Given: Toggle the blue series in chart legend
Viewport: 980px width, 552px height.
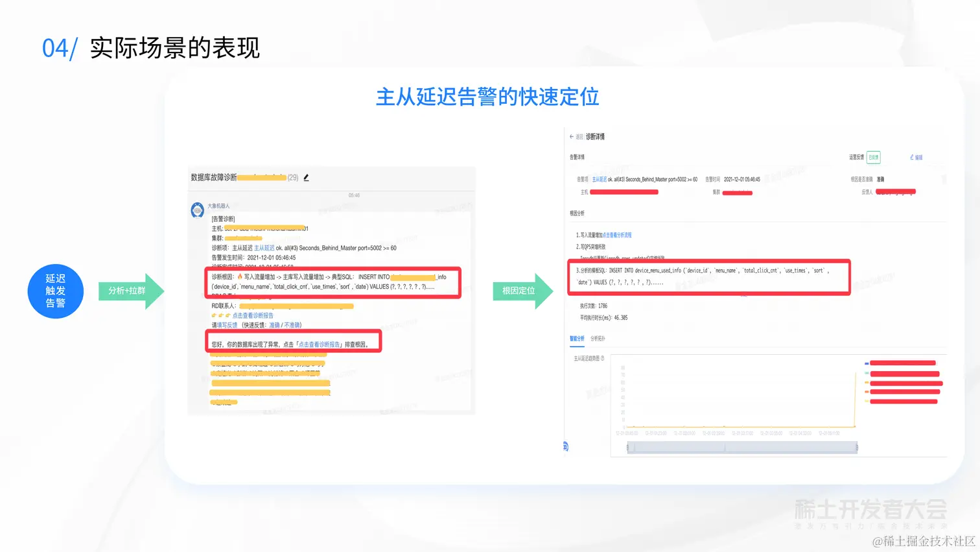Looking at the screenshot, I should pyautogui.click(x=867, y=363).
